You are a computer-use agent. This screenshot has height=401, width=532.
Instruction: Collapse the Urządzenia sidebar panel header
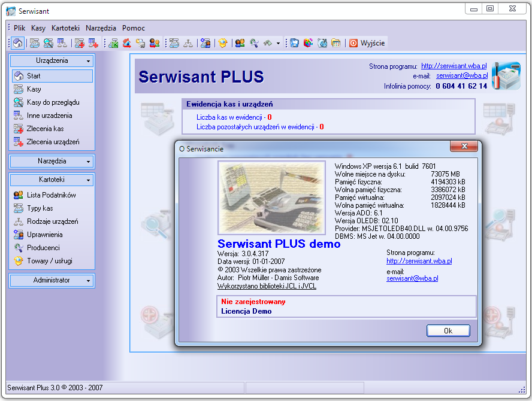(x=52, y=60)
